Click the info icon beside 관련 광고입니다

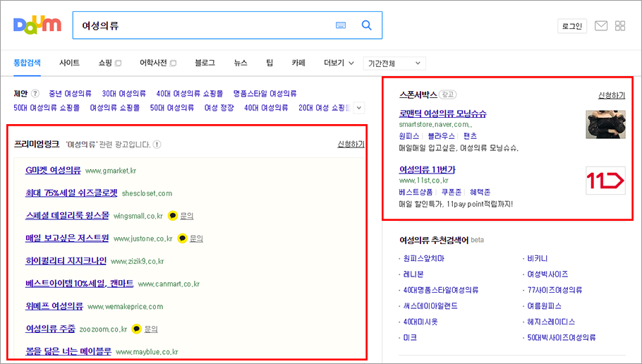[157, 145]
